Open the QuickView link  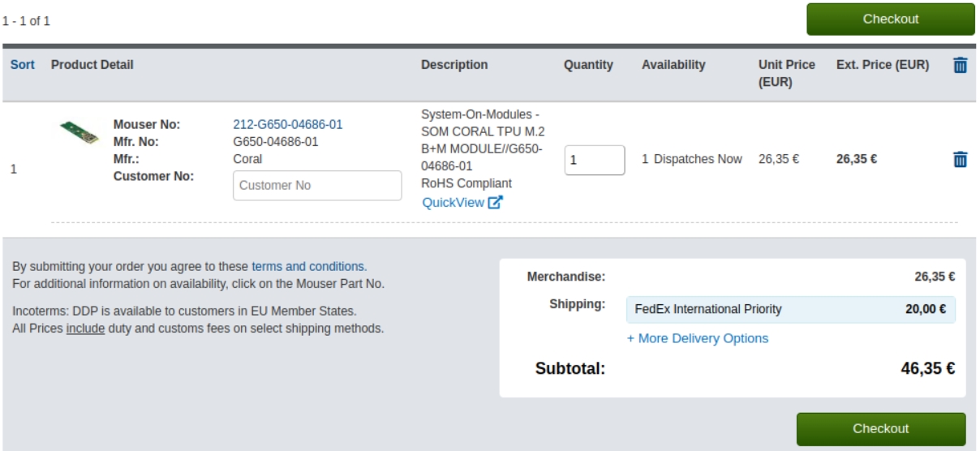453,203
